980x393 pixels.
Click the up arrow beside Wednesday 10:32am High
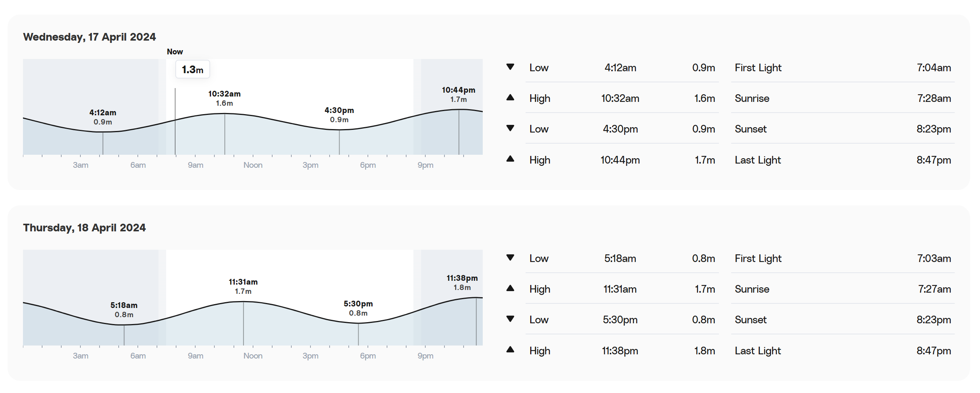click(x=510, y=98)
